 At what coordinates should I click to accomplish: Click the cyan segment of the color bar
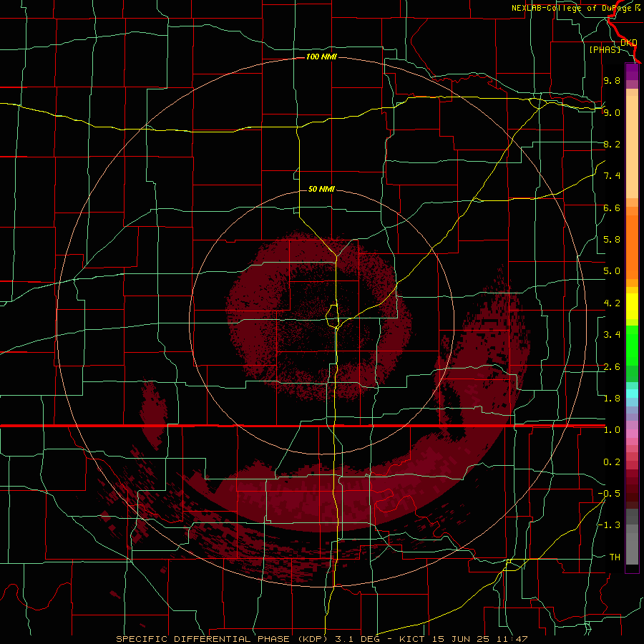632,394
